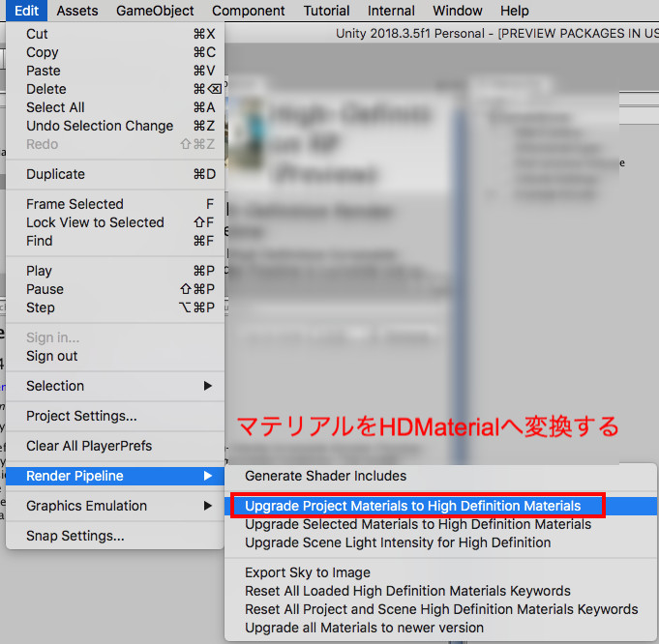Viewport: 659px width, 644px height.
Task: Choose Select All menu entry
Action: click(115, 107)
